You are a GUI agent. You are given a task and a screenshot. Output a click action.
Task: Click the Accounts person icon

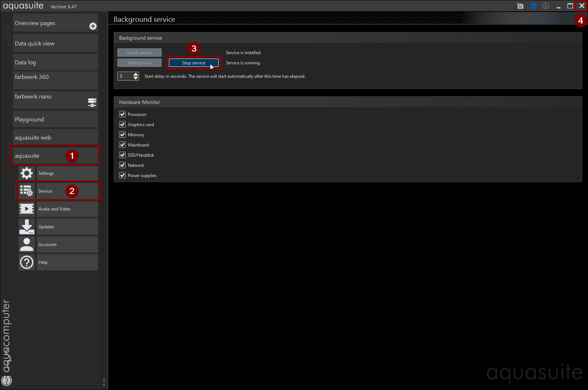pos(27,245)
